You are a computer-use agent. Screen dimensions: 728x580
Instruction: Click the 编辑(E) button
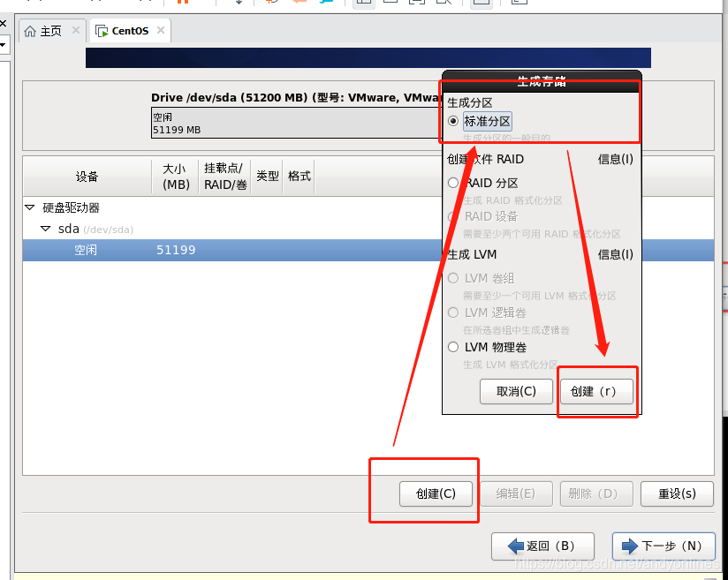pyautogui.click(x=516, y=493)
